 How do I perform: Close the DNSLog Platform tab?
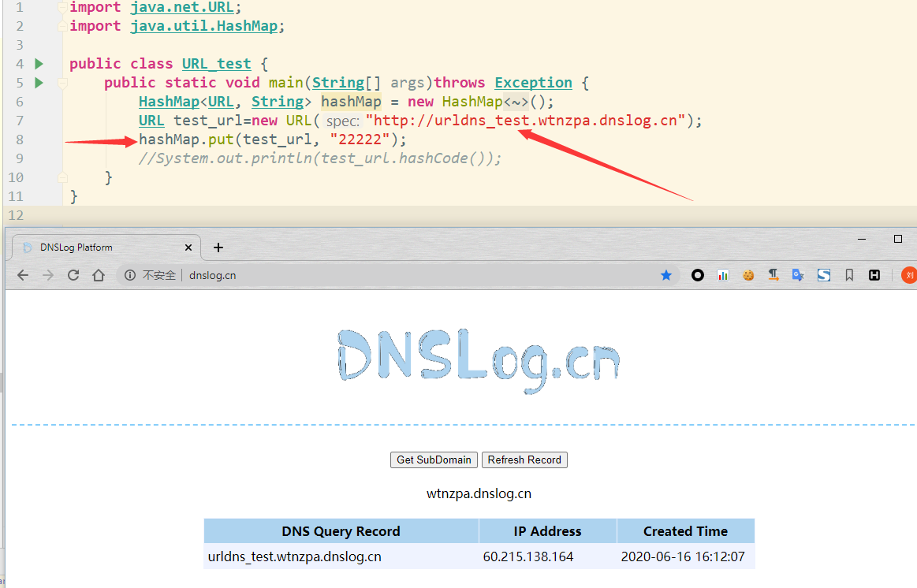point(188,247)
